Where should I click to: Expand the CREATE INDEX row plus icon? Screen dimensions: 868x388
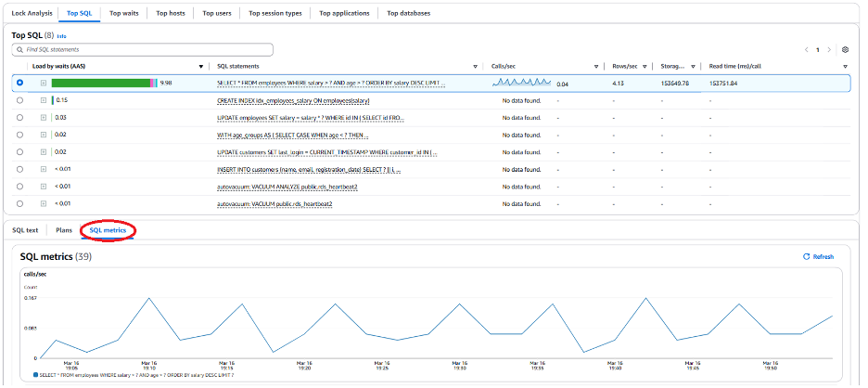(43, 100)
